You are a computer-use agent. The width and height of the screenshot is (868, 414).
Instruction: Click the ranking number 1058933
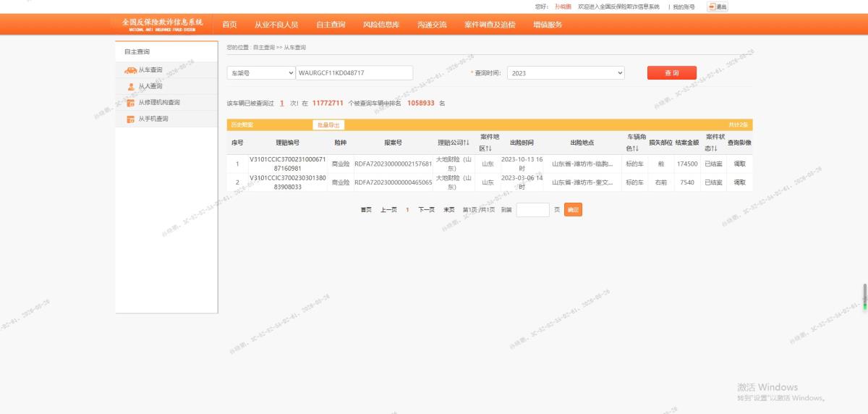click(421, 103)
